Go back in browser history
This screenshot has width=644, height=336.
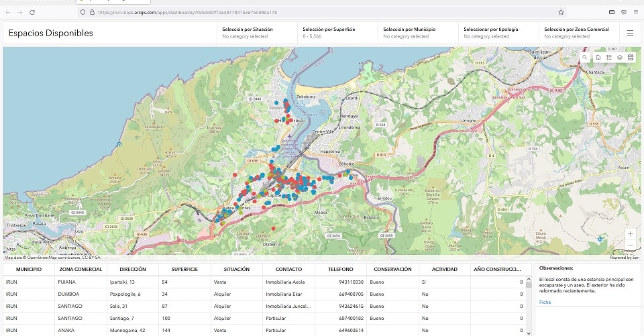(x=8, y=12)
